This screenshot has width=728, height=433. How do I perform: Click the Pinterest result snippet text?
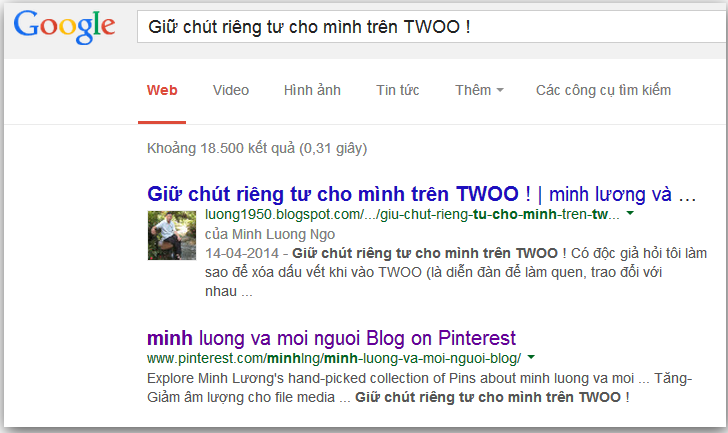(419, 388)
